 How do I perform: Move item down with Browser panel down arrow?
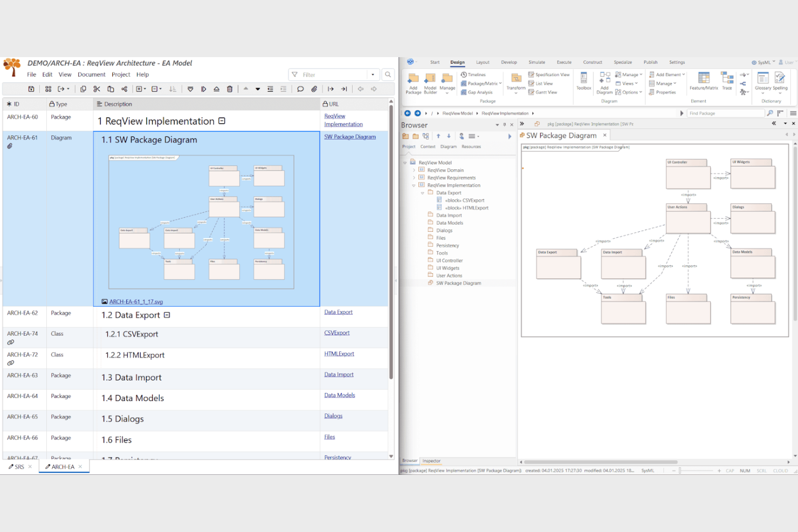click(449, 136)
